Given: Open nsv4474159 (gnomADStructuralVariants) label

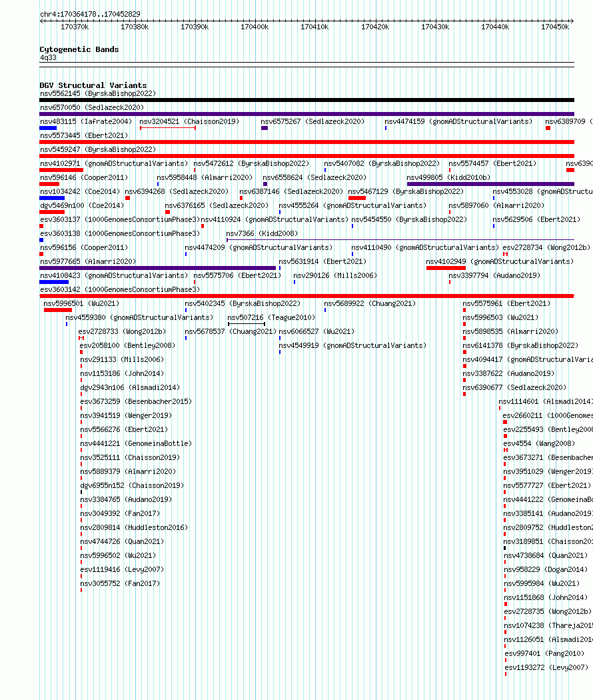Looking at the screenshot, I should [458, 121].
